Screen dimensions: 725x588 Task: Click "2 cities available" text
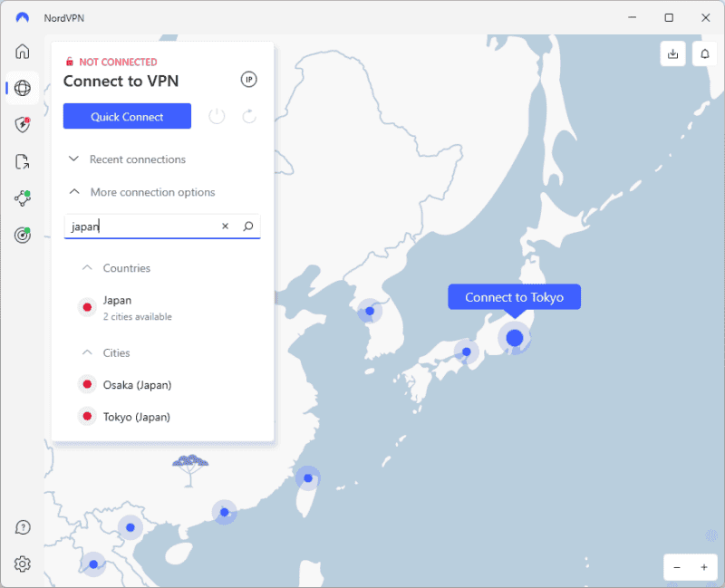point(138,317)
